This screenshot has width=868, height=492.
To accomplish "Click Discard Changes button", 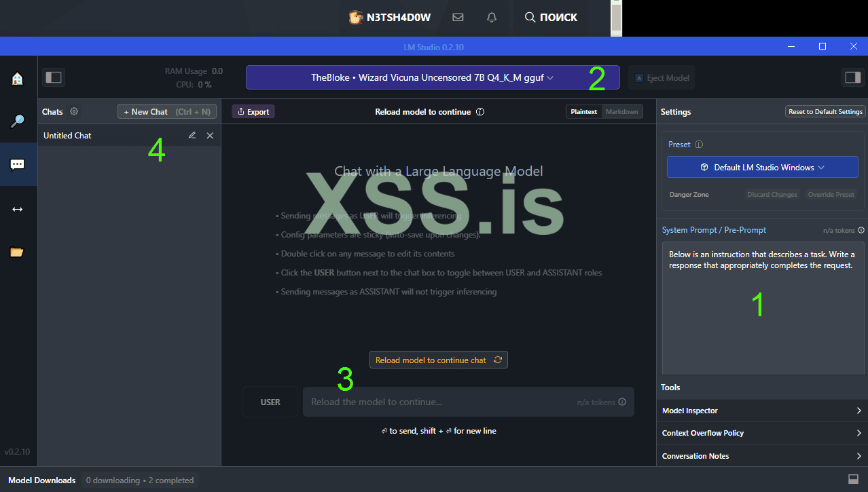I will coord(772,195).
